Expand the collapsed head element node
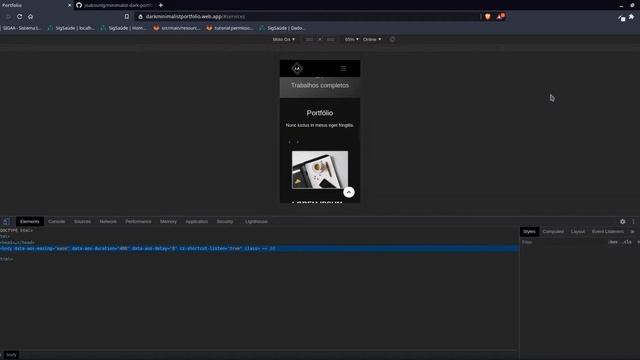This screenshot has width=640, height=360. point(18,242)
